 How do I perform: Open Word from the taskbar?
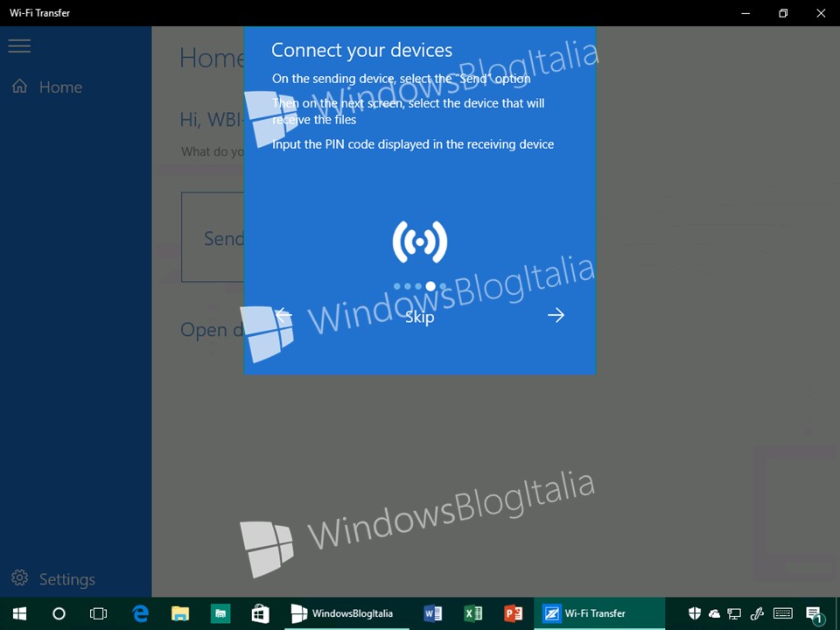tap(432, 613)
